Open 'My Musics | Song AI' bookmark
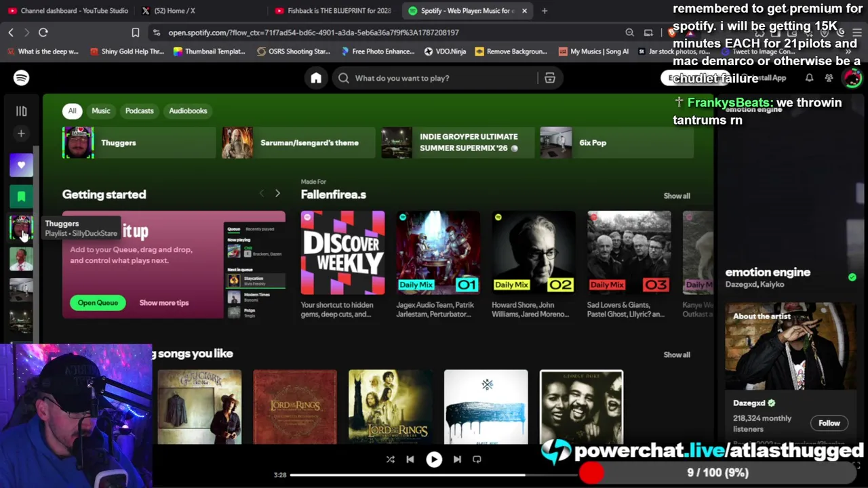Screen dimensions: 868x488 pos(593,52)
